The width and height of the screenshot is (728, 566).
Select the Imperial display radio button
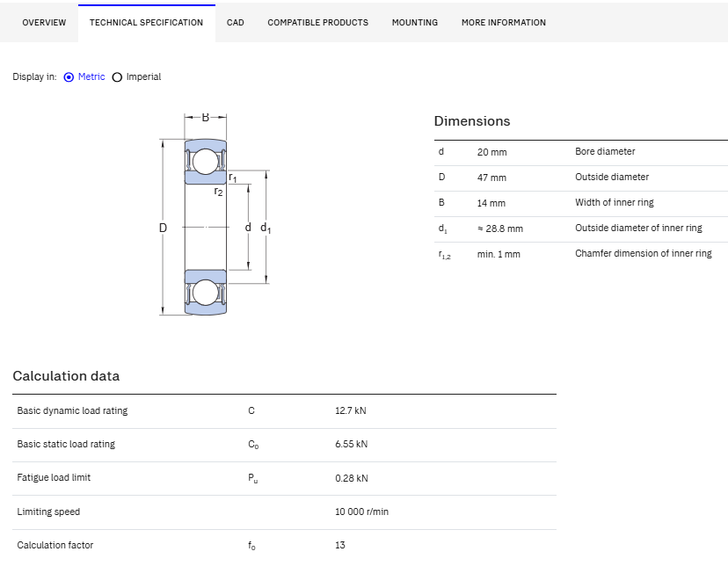[117, 77]
